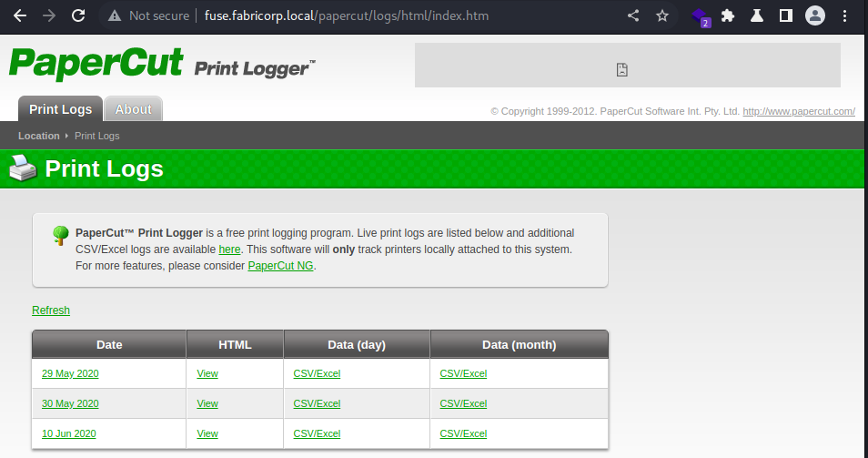Click the gray banner placeholder area
The height and width of the screenshot is (458, 868).
coord(628,66)
